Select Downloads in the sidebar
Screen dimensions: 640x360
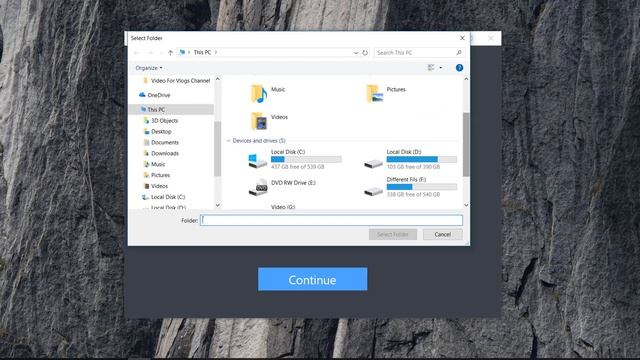pos(165,153)
